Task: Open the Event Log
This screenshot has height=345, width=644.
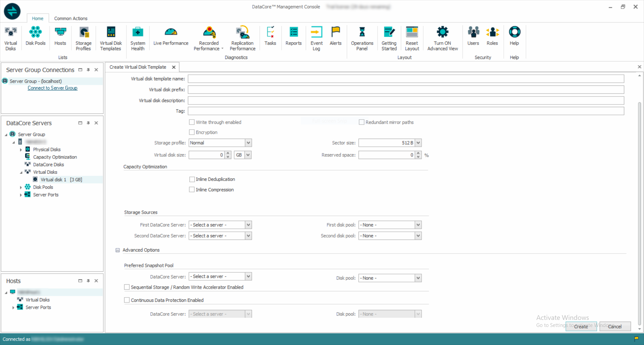Action: [x=316, y=38]
